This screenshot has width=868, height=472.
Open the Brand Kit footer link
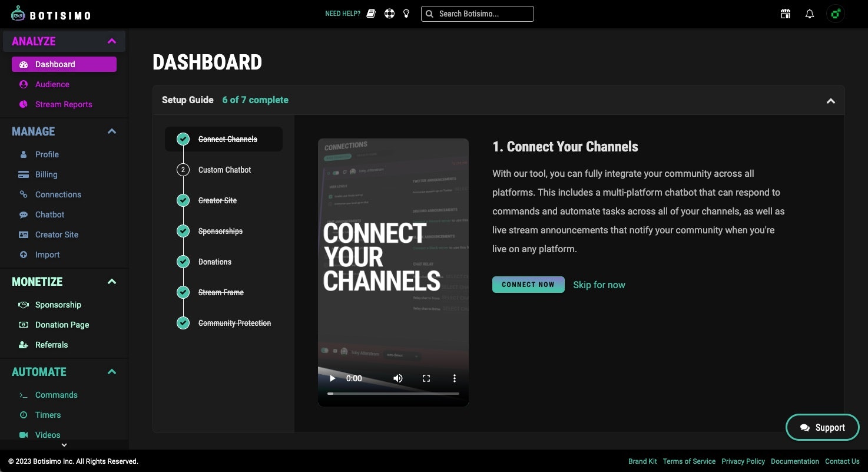pyautogui.click(x=642, y=461)
